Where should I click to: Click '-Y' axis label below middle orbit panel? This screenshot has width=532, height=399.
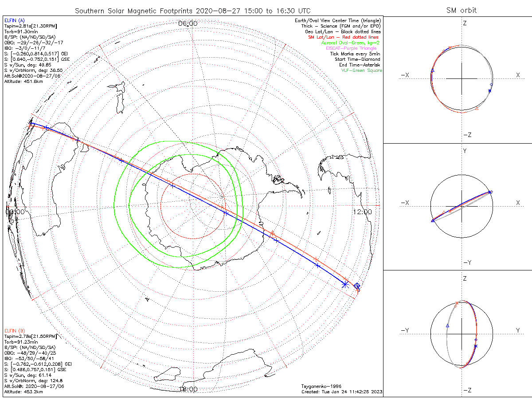[467, 262]
